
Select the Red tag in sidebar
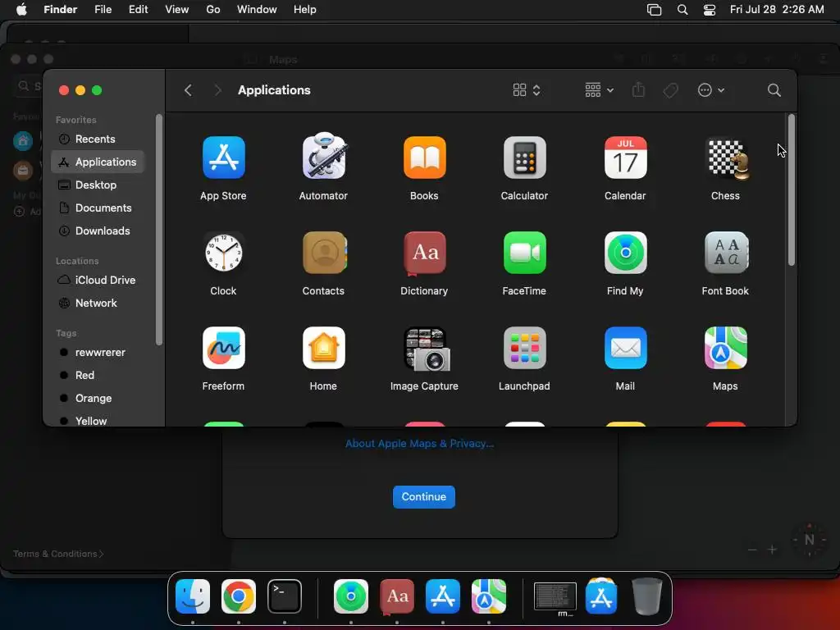(x=98, y=376)
